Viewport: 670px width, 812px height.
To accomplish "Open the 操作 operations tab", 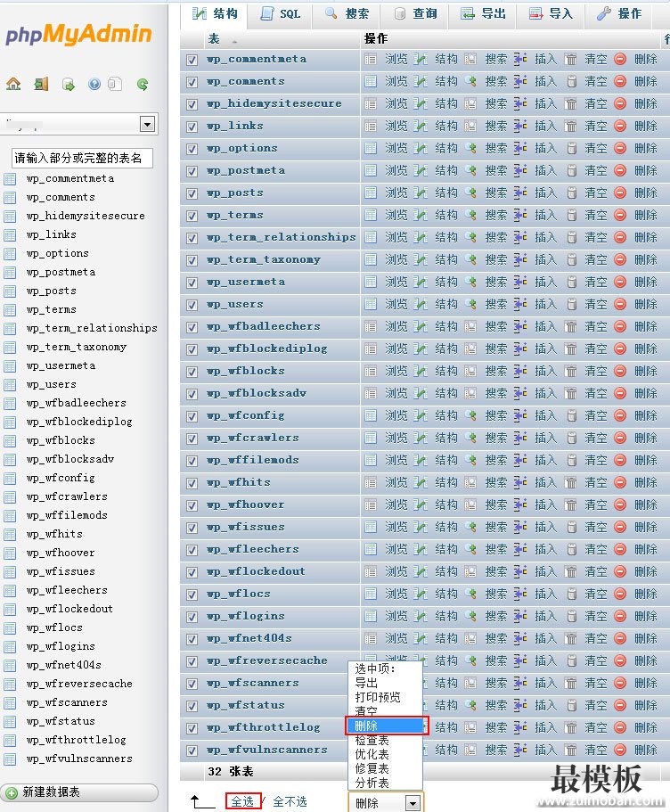I will 618,14.
